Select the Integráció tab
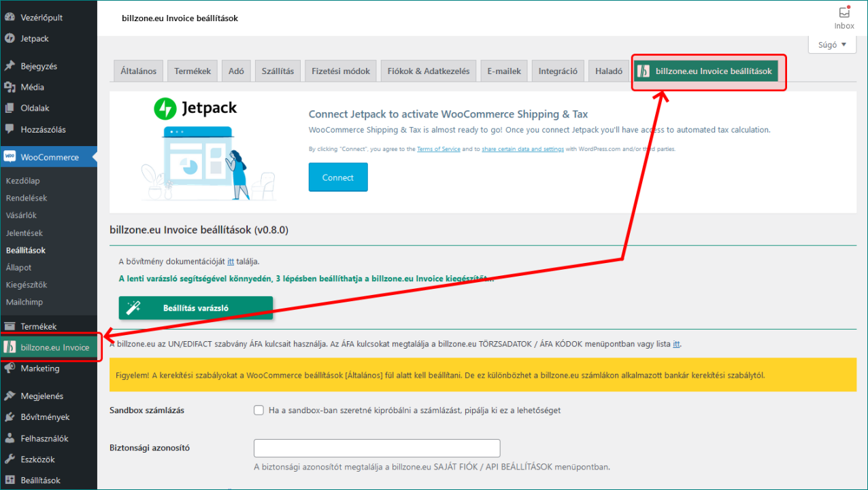868x490 pixels. tap(558, 71)
